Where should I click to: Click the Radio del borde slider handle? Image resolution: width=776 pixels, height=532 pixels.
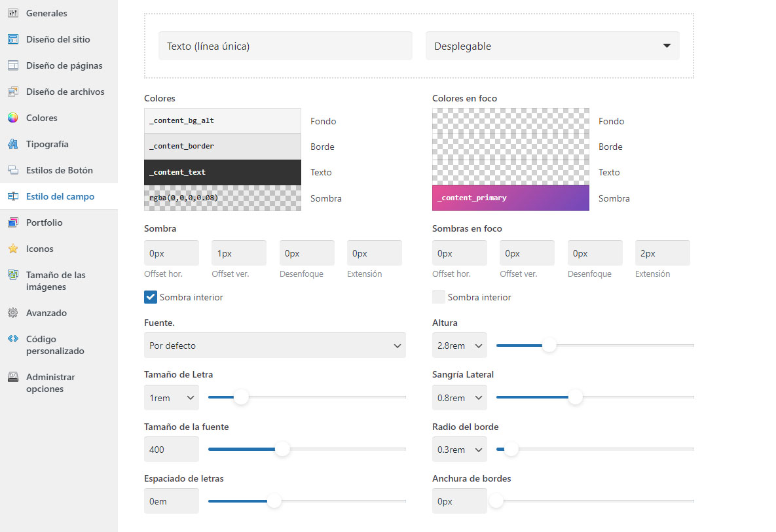511,450
